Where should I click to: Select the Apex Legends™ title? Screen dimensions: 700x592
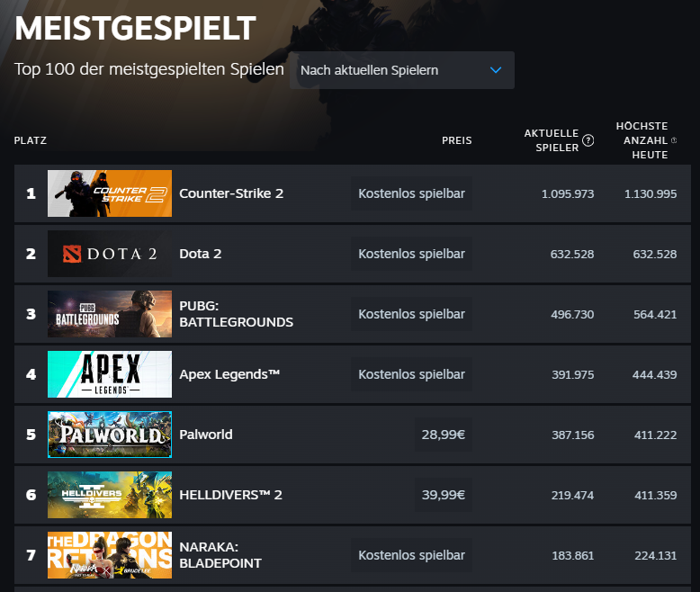click(229, 374)
